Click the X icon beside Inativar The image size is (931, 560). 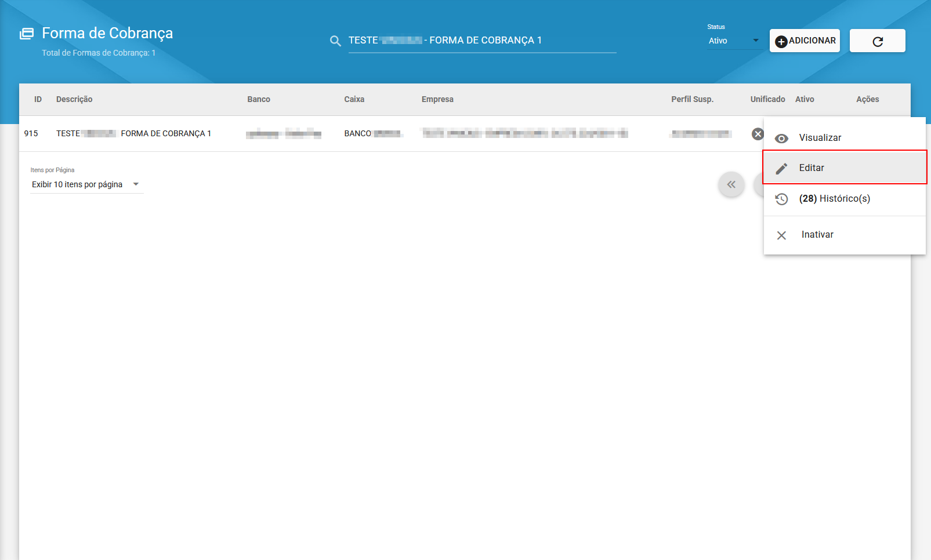[781, 235]
